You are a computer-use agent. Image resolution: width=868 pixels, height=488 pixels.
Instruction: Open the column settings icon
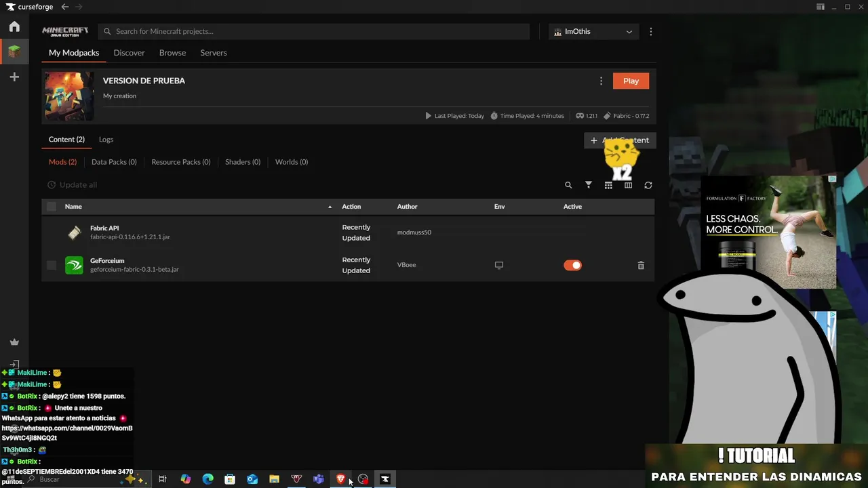click(628, 185)
